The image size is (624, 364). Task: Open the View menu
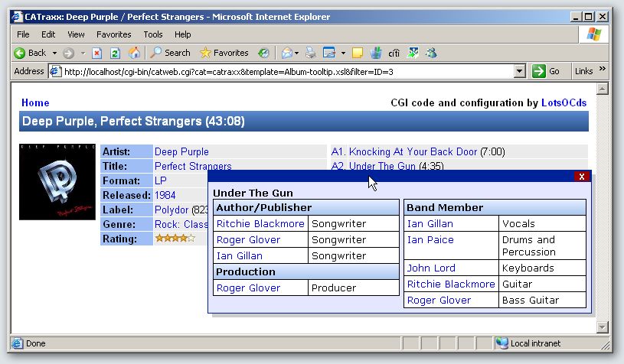[x=76, y=34]
